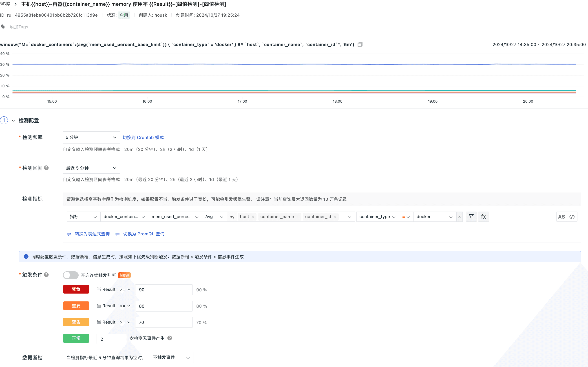The width and height of the screenshot is (588, 367).
Task: Click the tag icon beside 添加Tags
Action: pyautogui.click(x=3, y=27)
